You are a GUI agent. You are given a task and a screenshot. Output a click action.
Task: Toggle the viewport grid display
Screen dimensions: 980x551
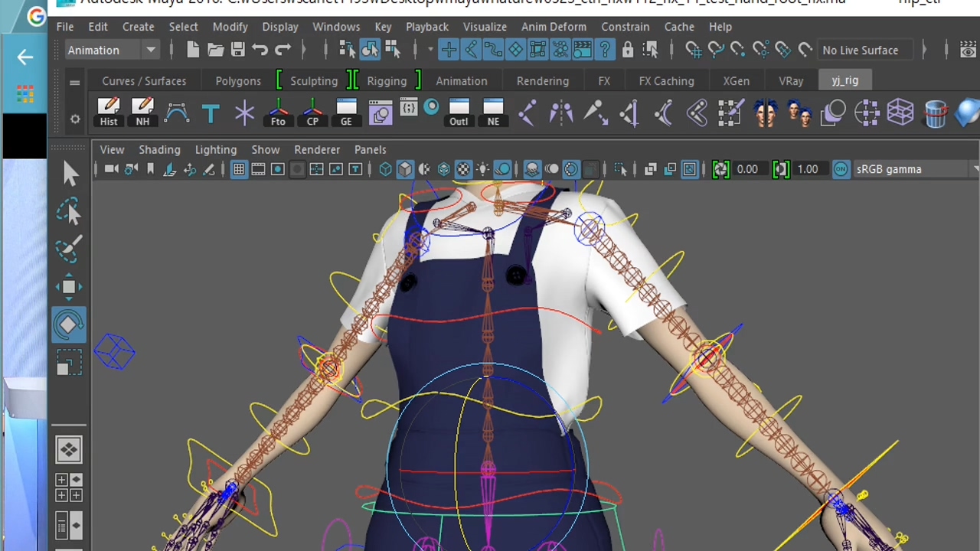click(239, 169)
